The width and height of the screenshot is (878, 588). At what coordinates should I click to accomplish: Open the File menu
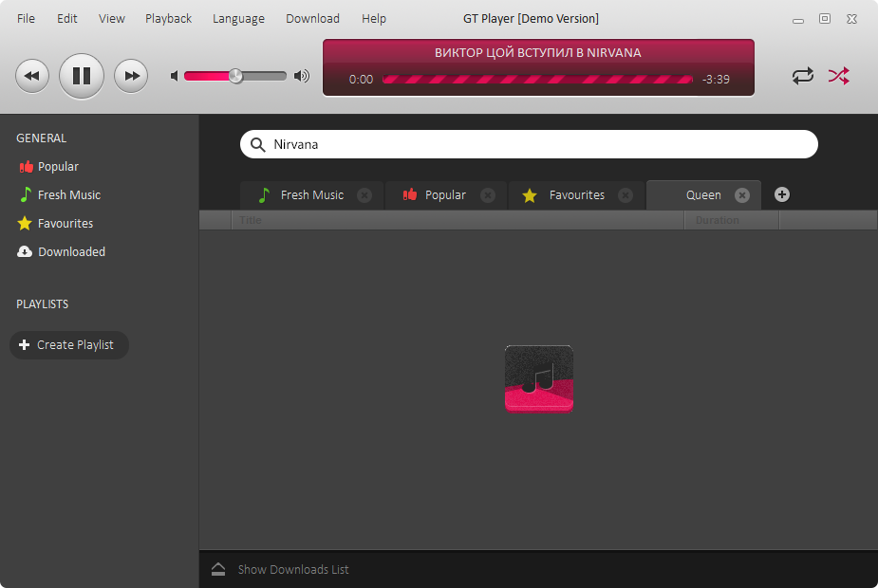pyautogui.click(x=26, y=18)
